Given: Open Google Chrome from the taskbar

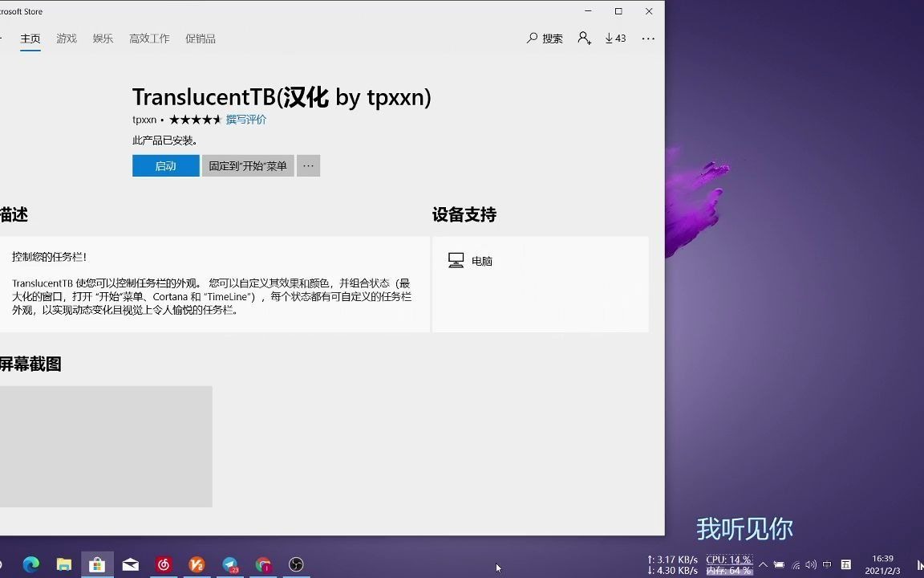Looking at the screenshot, I should [263, 564].
